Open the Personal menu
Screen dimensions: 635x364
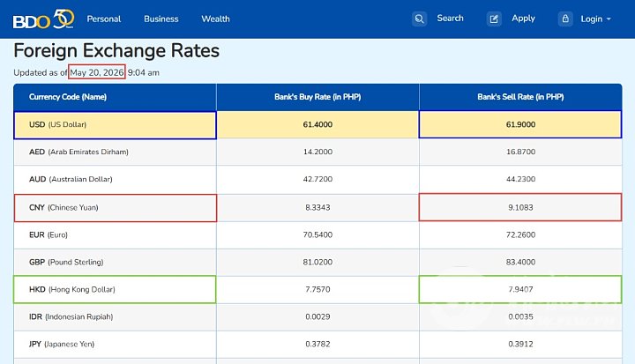(x=104, y=19)
